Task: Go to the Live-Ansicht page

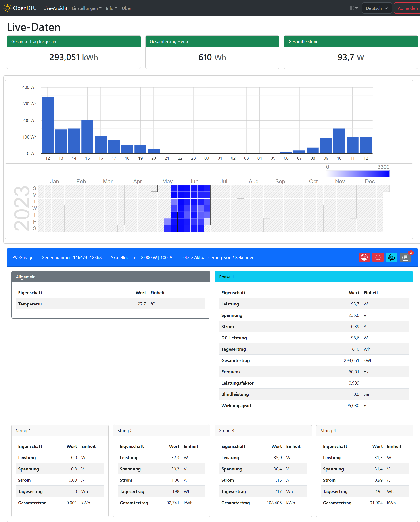Action: [x=55, y=8]
